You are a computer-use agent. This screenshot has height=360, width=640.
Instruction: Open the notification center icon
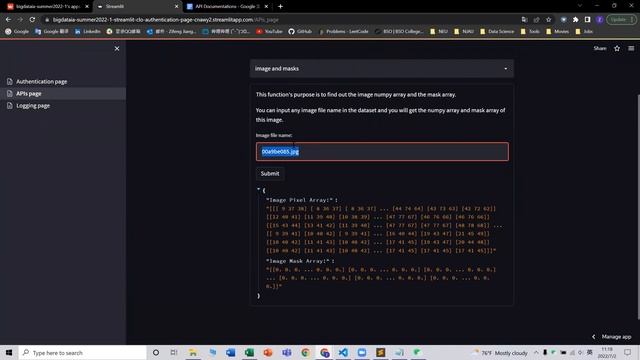click(628, 352)
